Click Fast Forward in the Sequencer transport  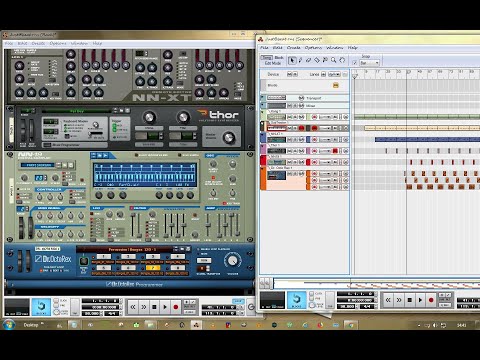click(399, 300)
